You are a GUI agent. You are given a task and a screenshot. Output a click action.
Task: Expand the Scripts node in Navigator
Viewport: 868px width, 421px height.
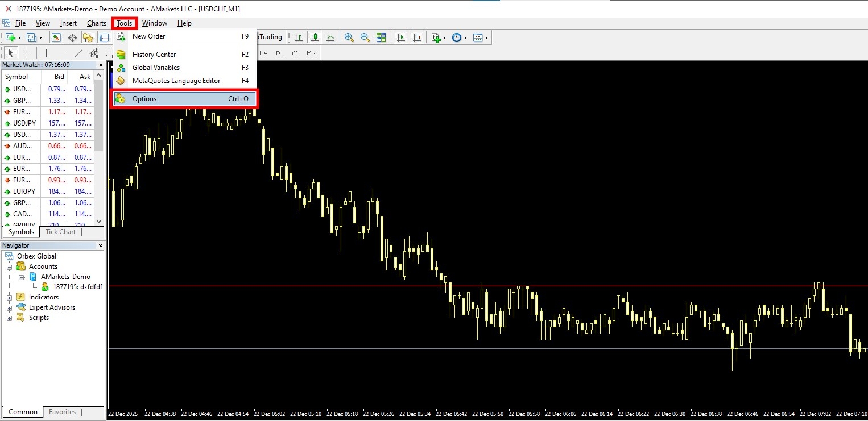coord(9,318)
